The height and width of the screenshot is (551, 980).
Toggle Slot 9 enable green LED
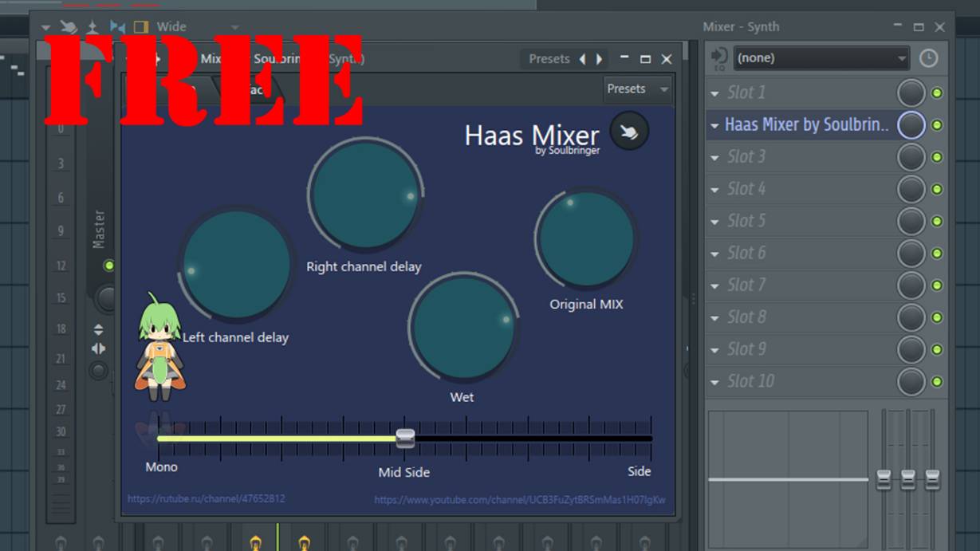pos(937,349)
